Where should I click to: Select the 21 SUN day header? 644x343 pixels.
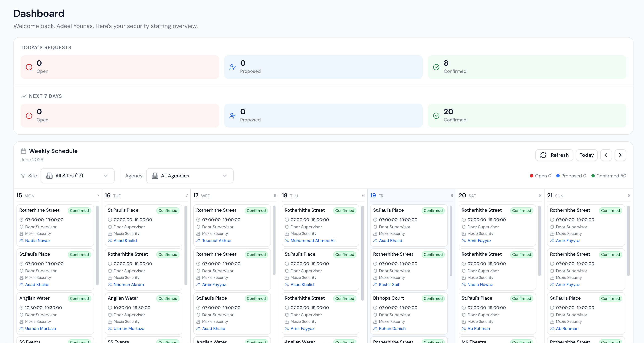(589, 195)
